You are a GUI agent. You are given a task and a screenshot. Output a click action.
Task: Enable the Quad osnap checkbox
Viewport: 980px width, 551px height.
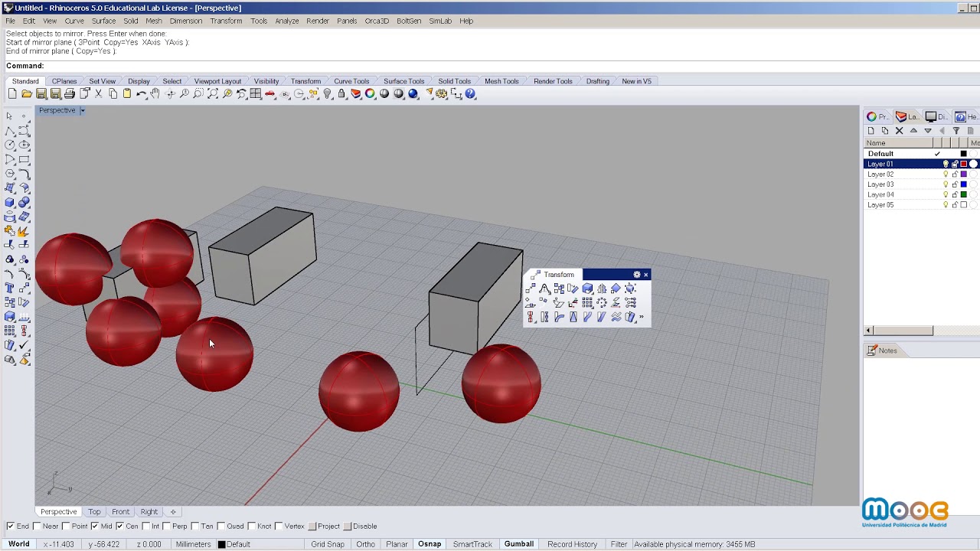click(x=220, y=527)
